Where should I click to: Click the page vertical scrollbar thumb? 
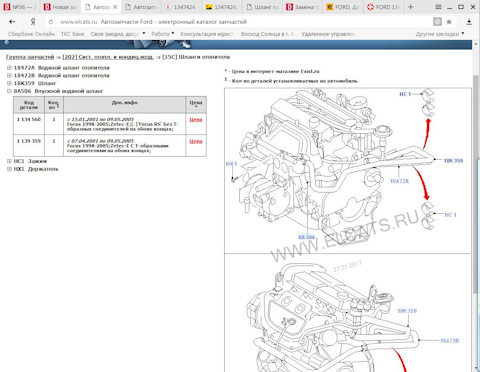(x=476, y=183)
